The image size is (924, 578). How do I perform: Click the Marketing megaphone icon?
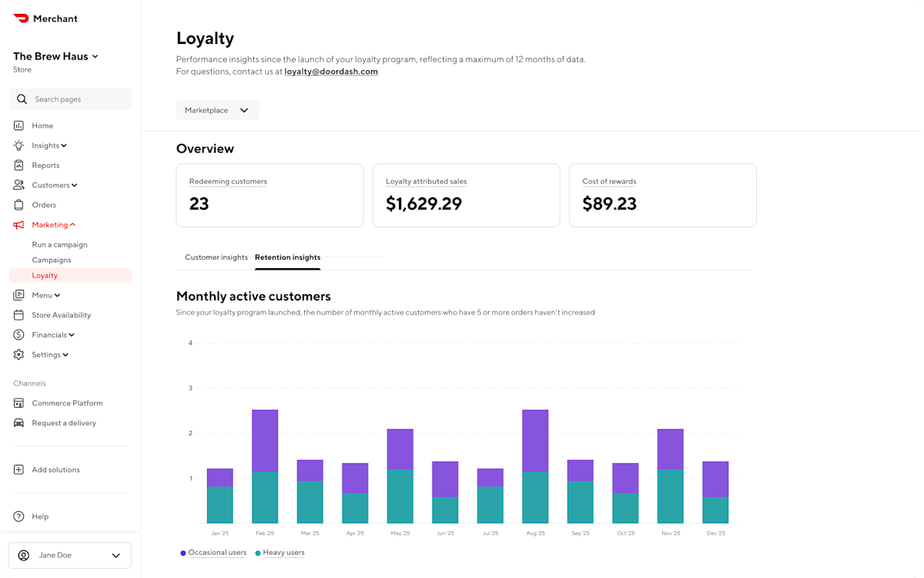click(18, 224)
